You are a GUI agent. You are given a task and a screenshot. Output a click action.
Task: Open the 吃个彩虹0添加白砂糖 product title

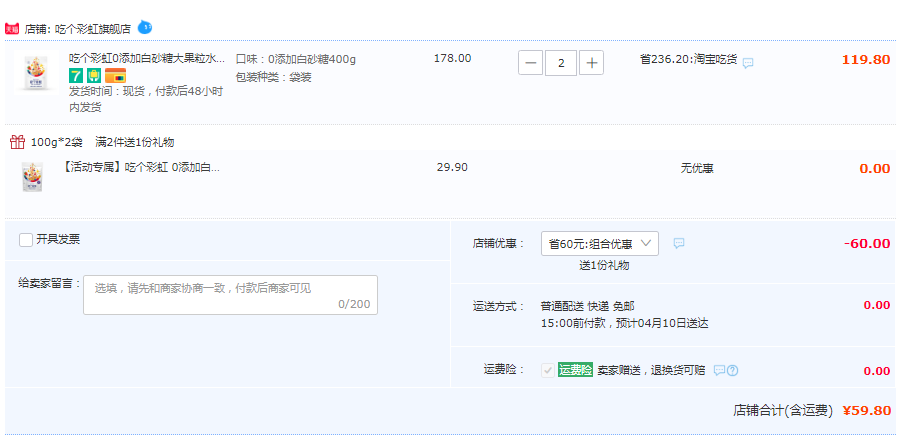coord(148,59)
